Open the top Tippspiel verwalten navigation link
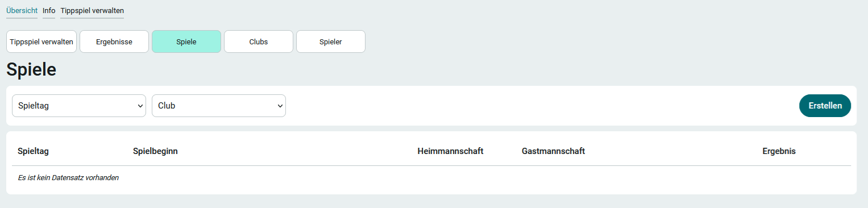The image size is (868, 208). coord(92,10)
